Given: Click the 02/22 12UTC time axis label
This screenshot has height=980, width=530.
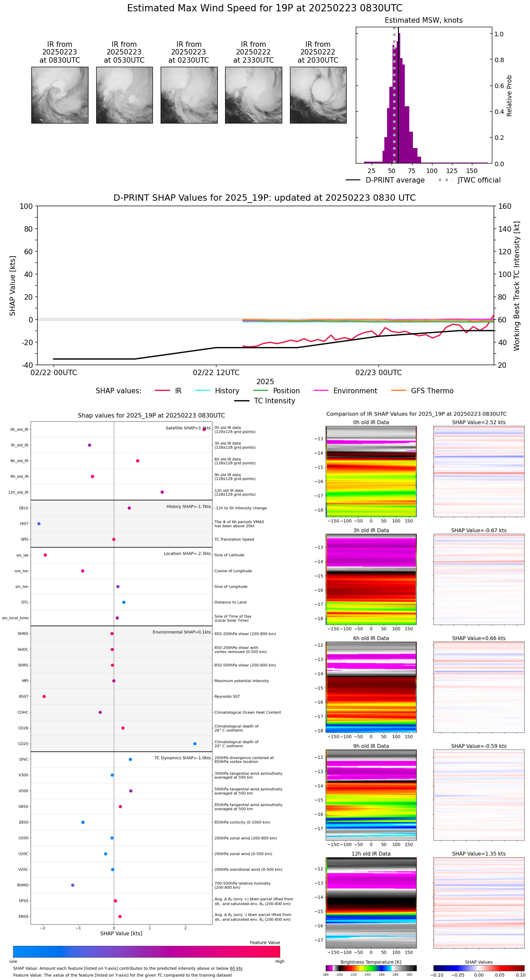Looking at the screenshot, I should pyautogui.click(x=216, y=372).
